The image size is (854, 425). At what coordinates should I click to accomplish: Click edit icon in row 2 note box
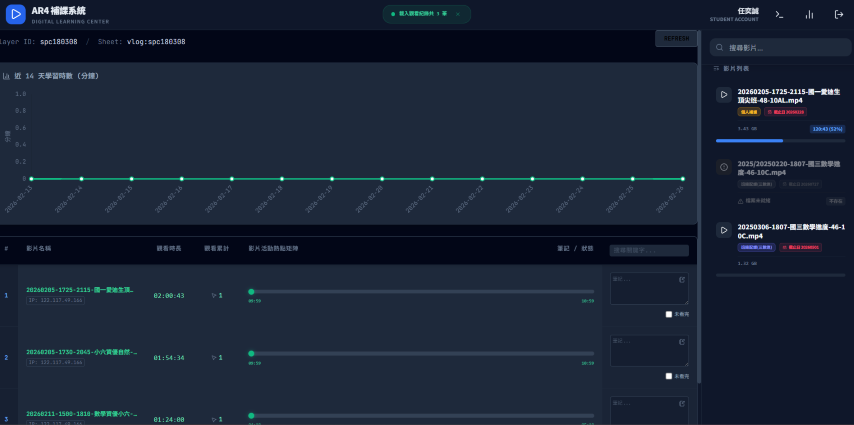(x=682, y=341)
